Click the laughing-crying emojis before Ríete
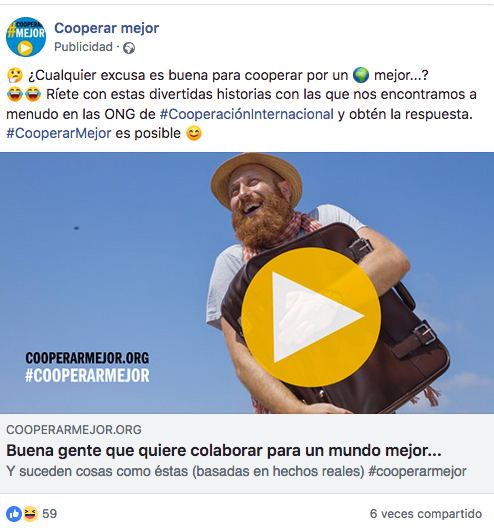The image size is (494, 532). coord(24,94)
